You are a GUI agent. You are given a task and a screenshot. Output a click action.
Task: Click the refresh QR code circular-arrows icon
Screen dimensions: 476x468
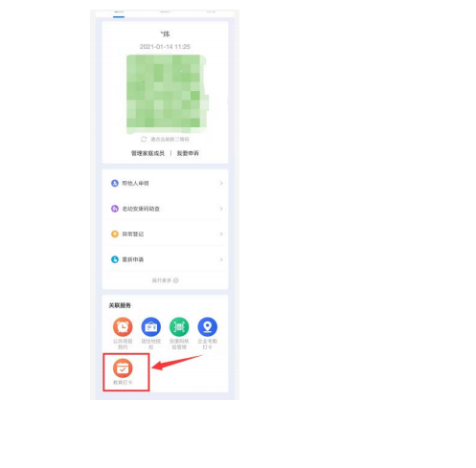[144, 139]
